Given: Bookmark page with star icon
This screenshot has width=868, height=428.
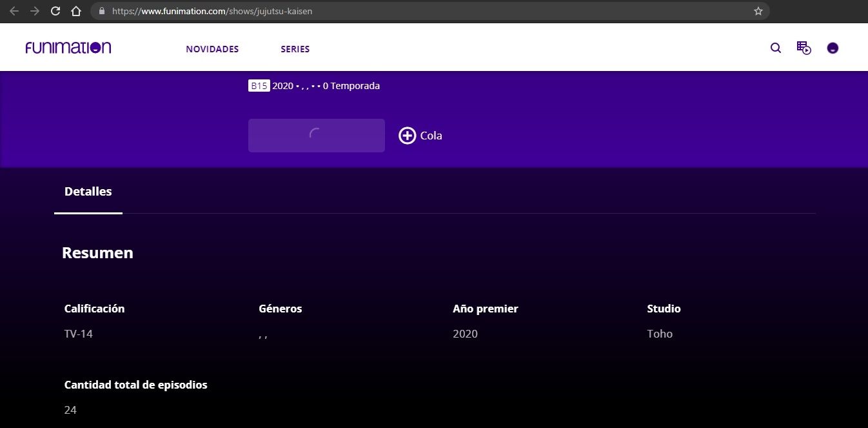Looking at the screenshot, I should (758, 11).
